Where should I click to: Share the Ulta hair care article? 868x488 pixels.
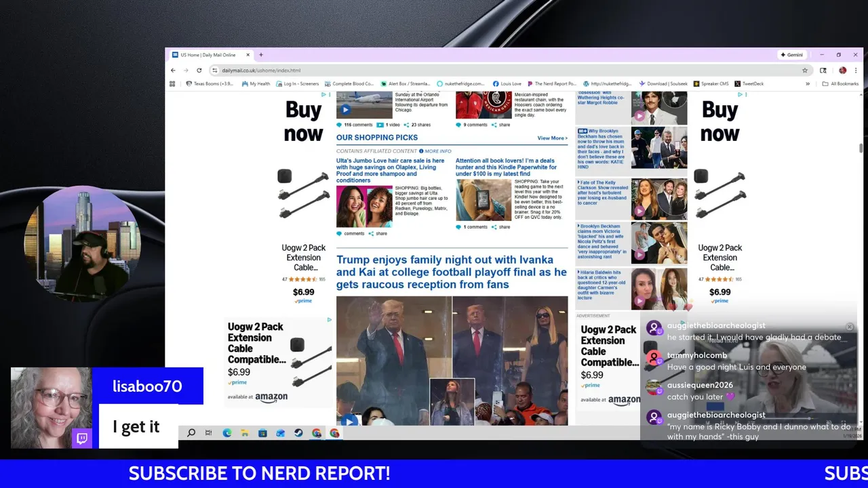[378, 234]
